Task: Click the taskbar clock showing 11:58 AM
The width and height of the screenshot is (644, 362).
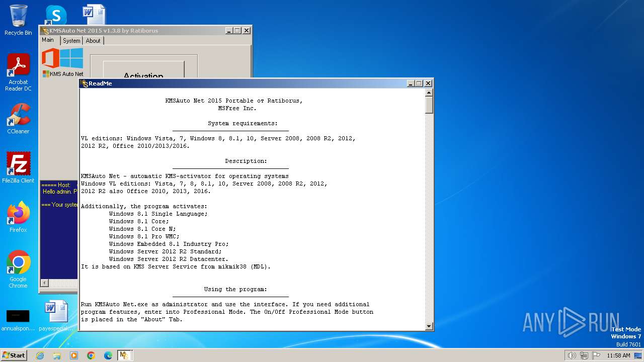Action: click(x=618, y=355)
